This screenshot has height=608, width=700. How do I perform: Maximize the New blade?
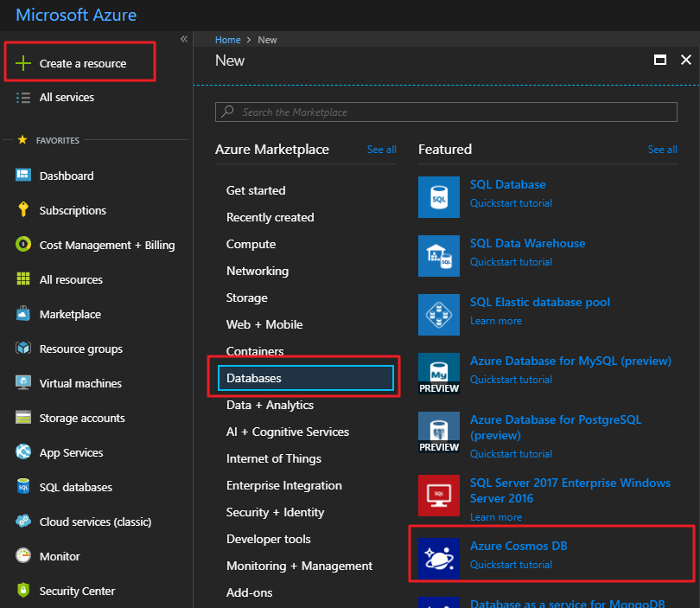[660, 60]
